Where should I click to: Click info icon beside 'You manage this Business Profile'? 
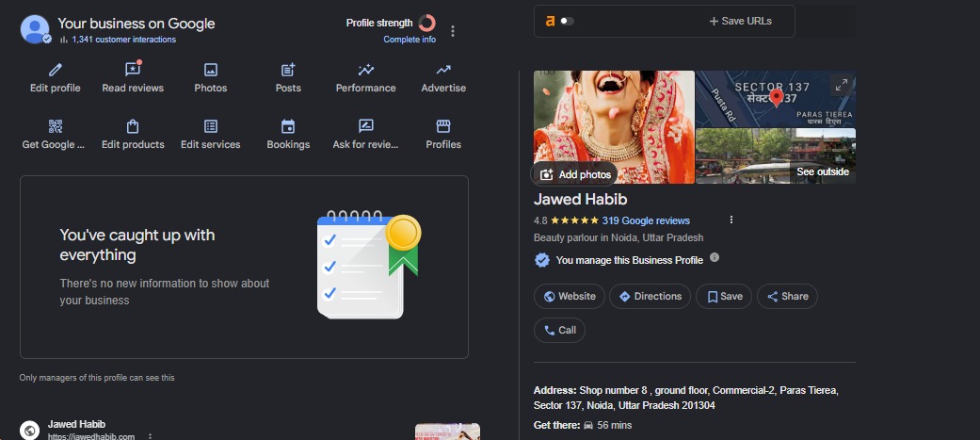click(715, 257)
